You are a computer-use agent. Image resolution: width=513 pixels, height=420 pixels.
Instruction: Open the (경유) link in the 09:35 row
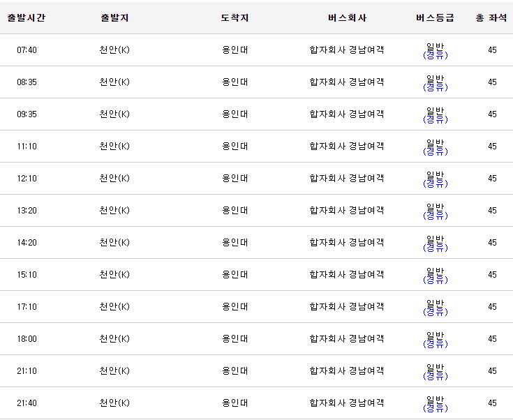coord(435,119)
